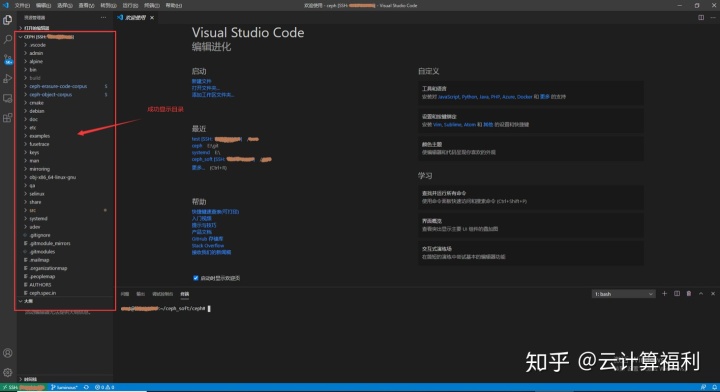Viewport: 720px width, 392px height.
Task: Expand the .vscode folder
Action: coord(64,45)
